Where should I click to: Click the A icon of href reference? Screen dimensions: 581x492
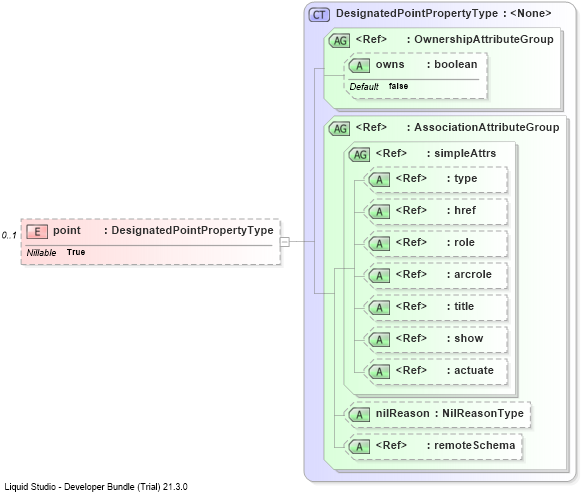pyautogui.click(x=379, y=212)
